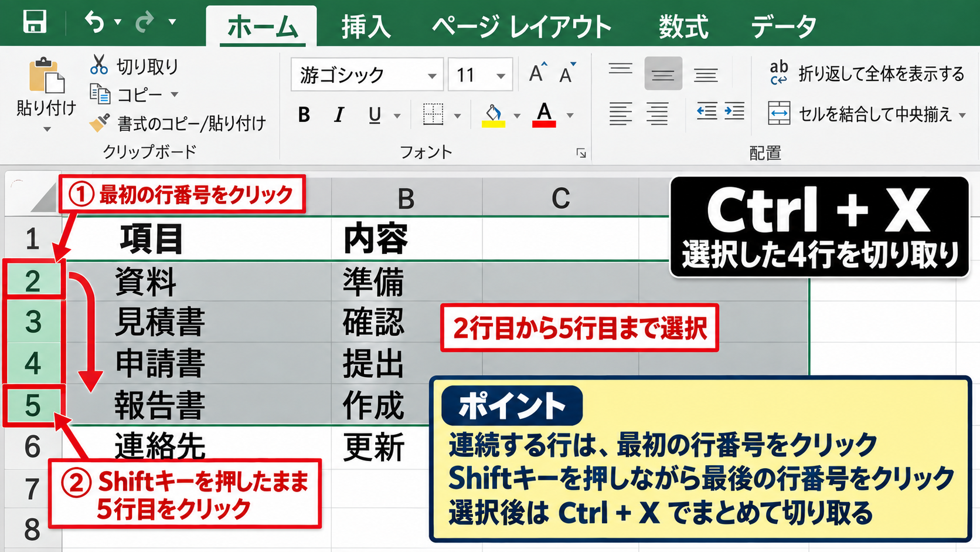Open the 游ゴシック font name dropdown
Screen dimensions: 980x552
pos(432,76)
